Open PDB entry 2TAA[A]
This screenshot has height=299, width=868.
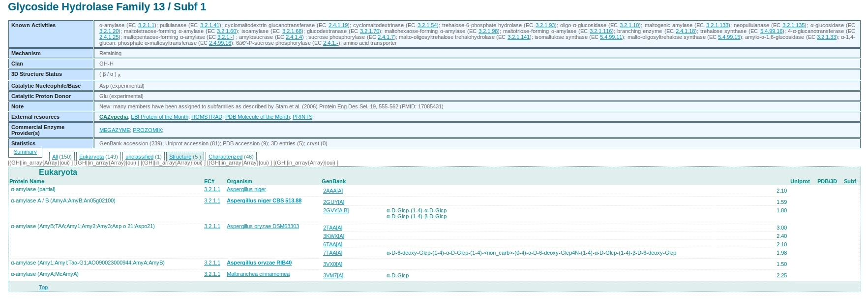pyautogui.click(x=332, y=228)
